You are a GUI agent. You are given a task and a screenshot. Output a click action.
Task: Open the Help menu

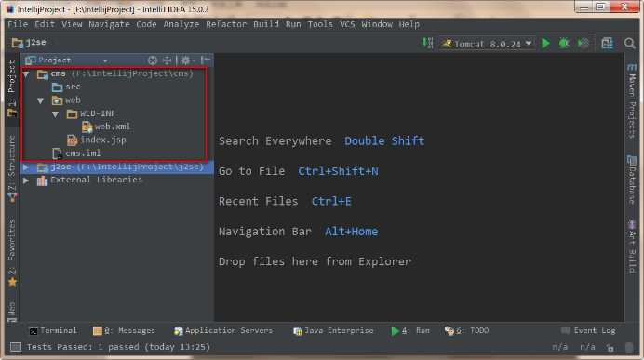(409, 24)
